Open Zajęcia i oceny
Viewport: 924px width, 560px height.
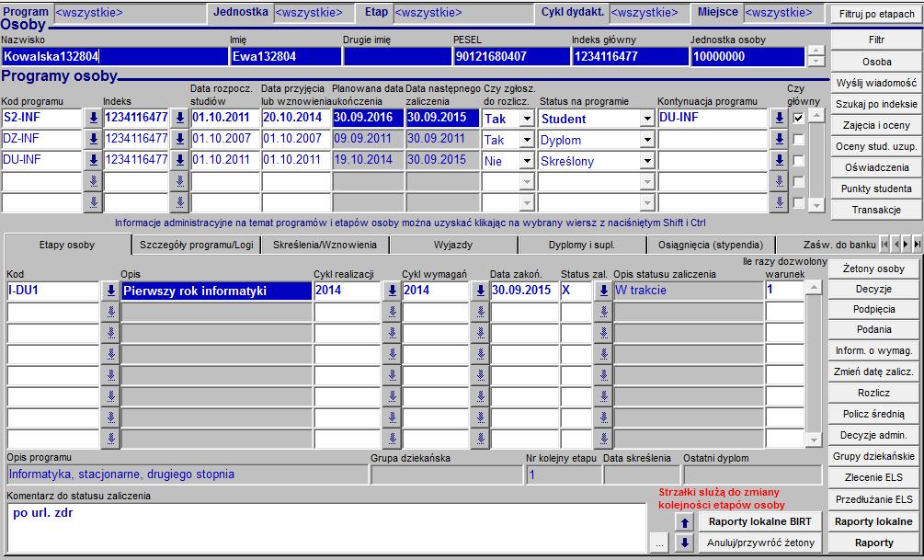coord(876,125)
